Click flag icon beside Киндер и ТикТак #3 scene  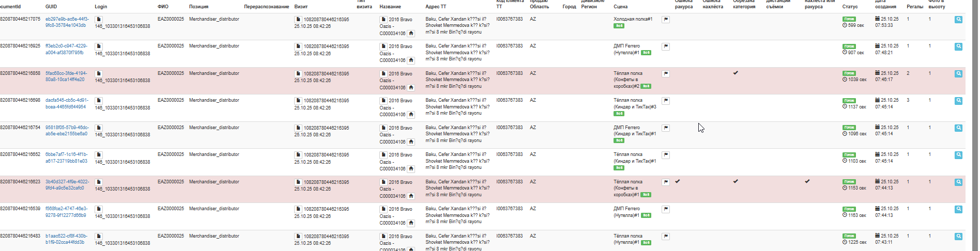click(666, 101)
